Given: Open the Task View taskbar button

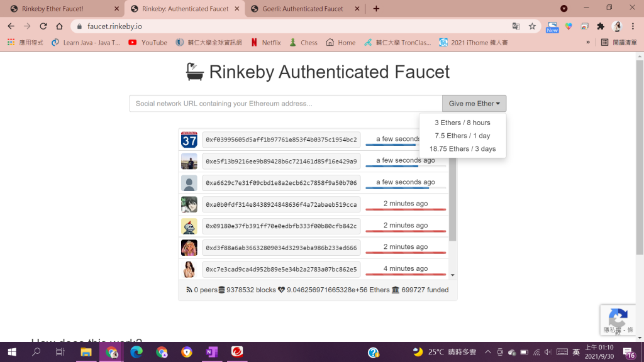Looking at the screenshot, I should pos(60,352).
